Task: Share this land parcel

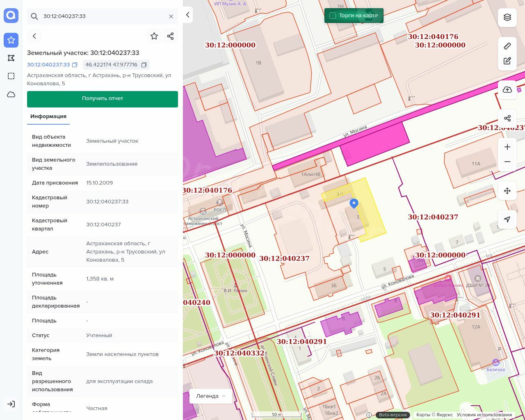Action: point(171,36)
